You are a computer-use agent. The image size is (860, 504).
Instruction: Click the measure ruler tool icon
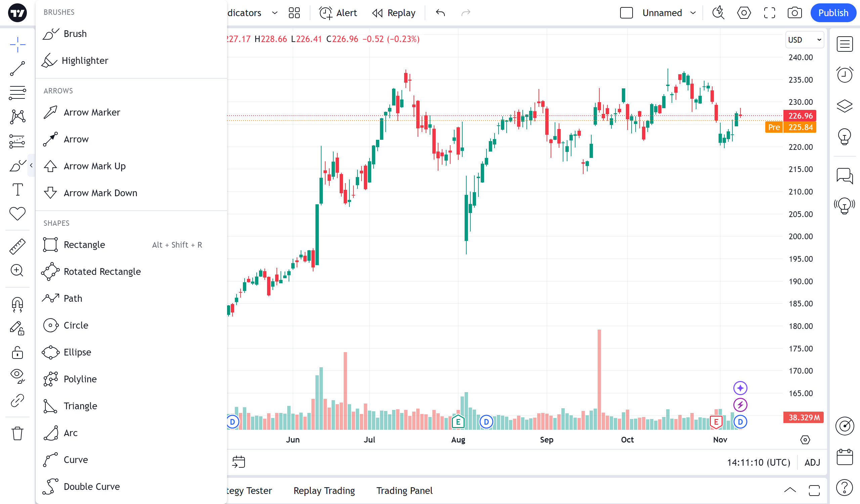(17, 246)
